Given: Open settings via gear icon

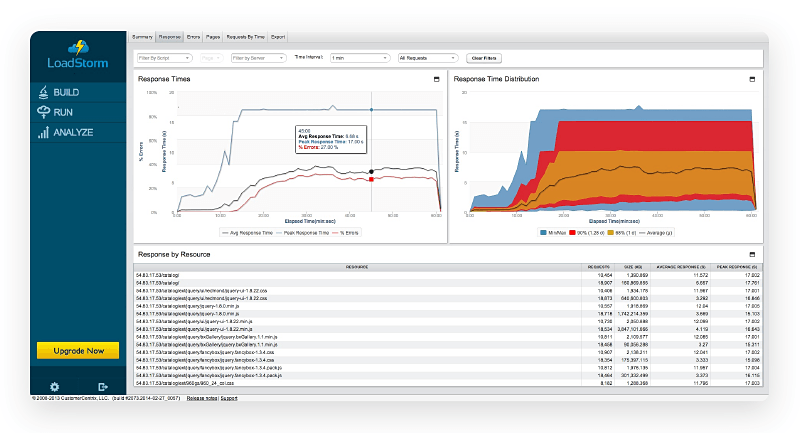Looking at the screenshot, I should click(x=55, y=387).
